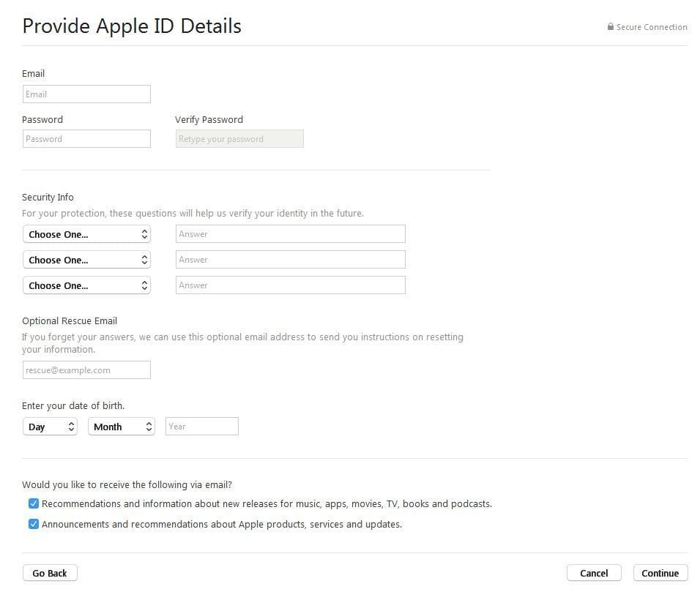Click the Secure Connection text label
Image resolution: width=700 pixels, height=600 pixels.
point(652,27)
